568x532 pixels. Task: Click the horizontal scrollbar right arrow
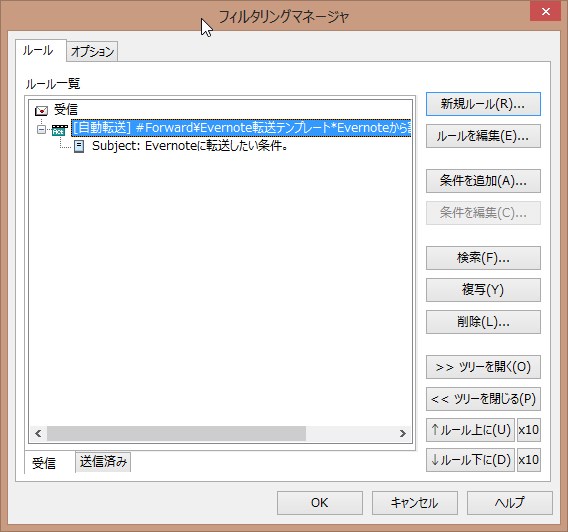[x=402, y=433]
